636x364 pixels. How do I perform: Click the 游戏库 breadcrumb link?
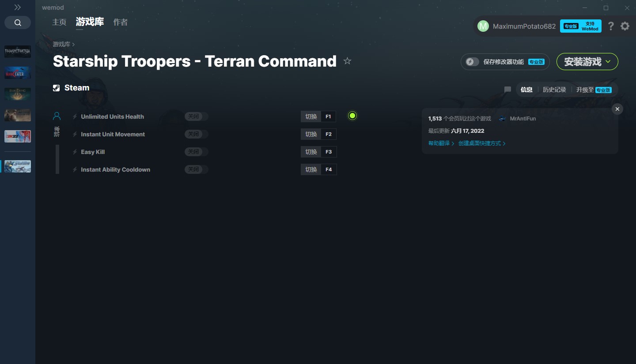pyautogui.click(x=61, y=44)
